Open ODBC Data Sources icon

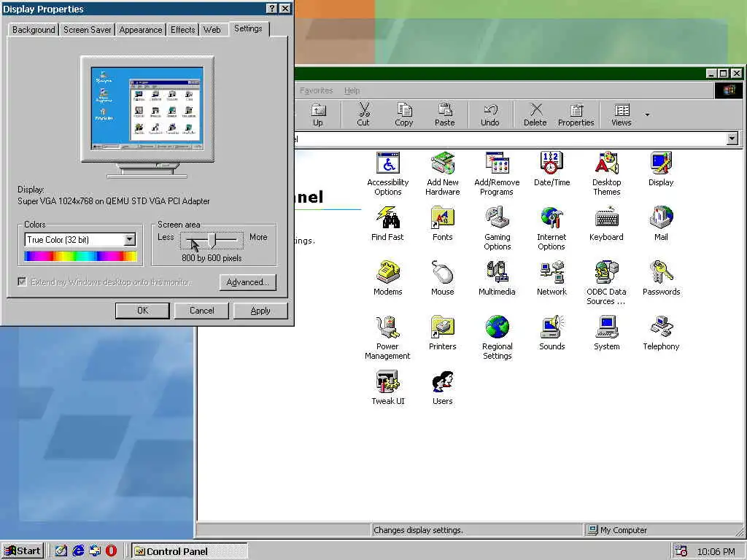tap(606, 283)
